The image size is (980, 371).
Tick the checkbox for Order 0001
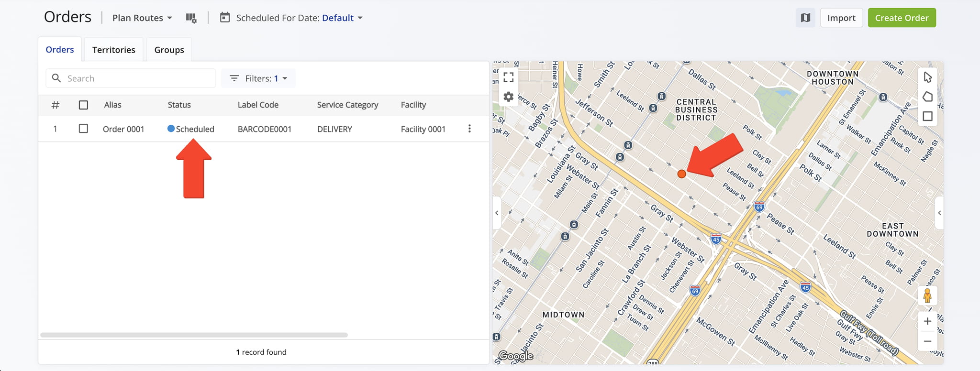(83, 129)
